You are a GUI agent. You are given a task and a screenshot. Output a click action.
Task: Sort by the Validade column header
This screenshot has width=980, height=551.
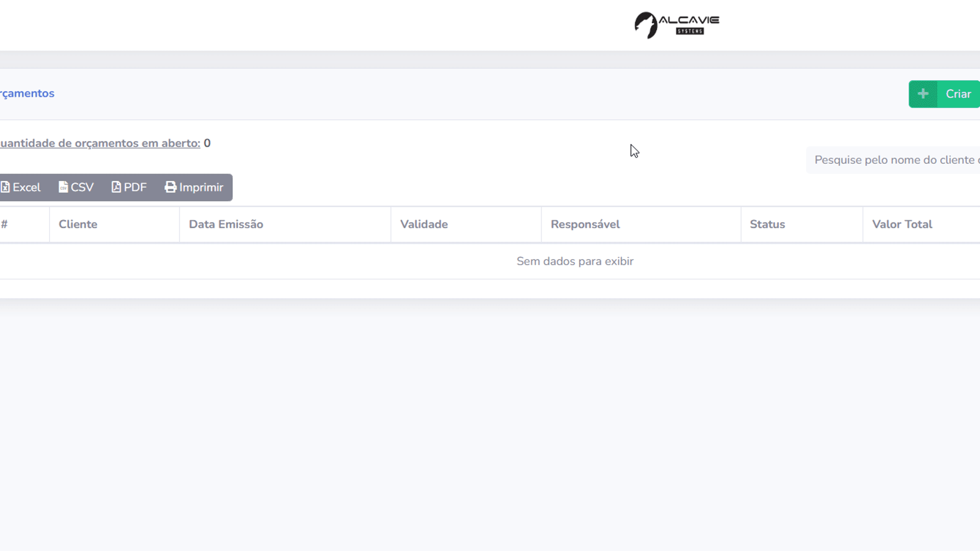[x=424, y=224]
